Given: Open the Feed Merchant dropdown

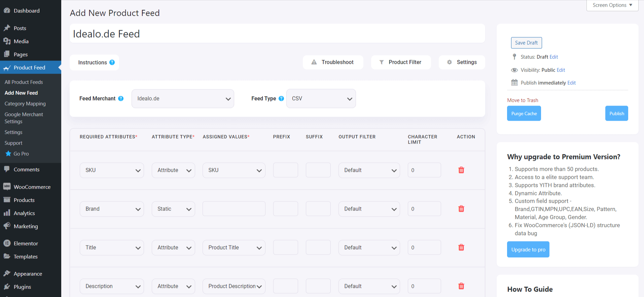Looking at the screenshot, I should click(183, 99).
